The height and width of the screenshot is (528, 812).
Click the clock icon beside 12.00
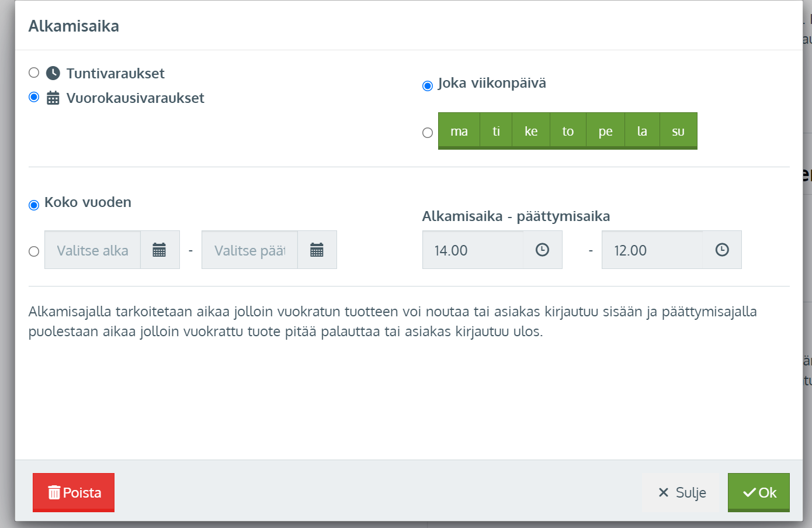pyautogui.click(x=722, y=250)
